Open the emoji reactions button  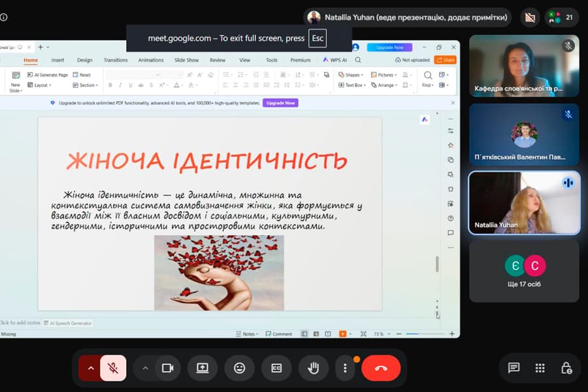239,368
